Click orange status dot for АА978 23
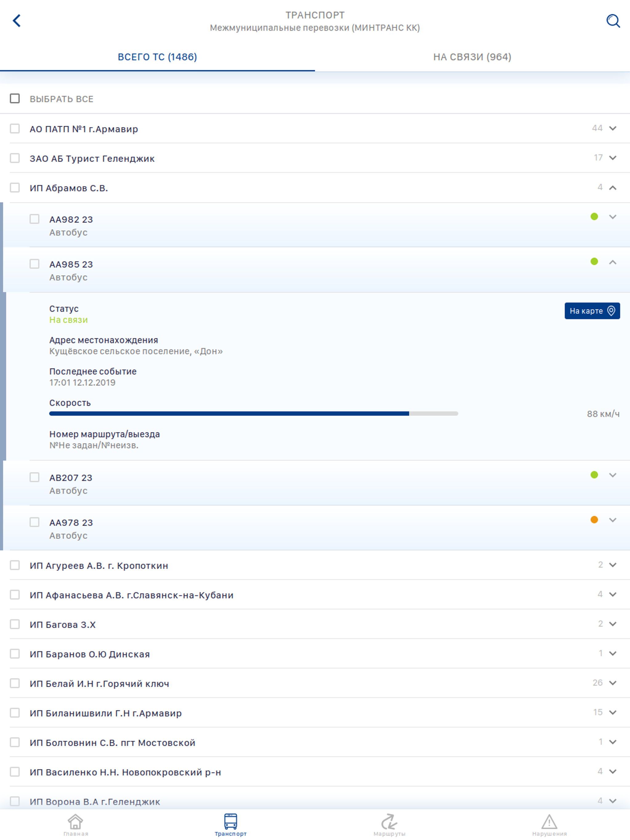 594,520
